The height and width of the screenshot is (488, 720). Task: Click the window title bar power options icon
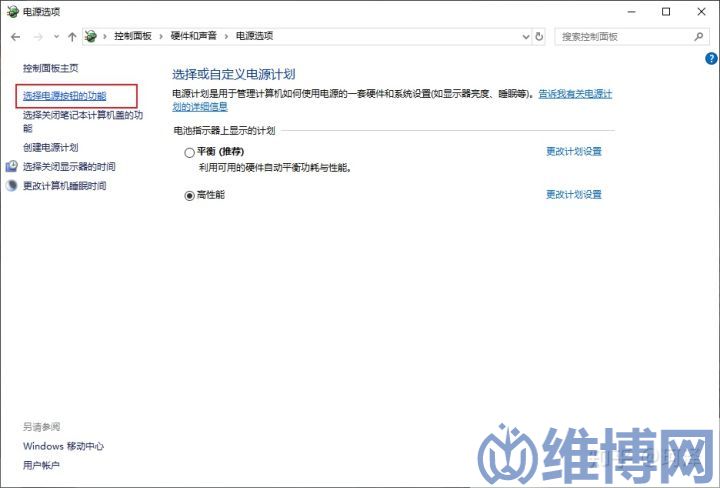click(12, 11)
